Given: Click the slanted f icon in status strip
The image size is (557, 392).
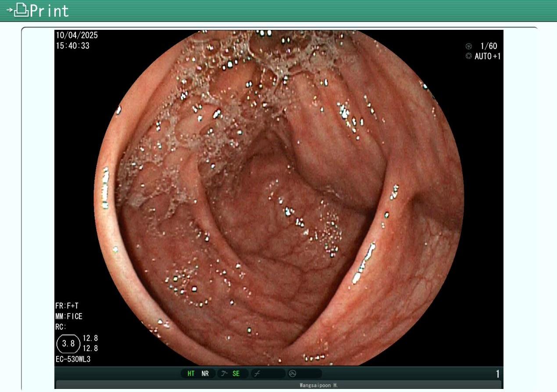Looking at the screenshot, I should coord(257,374).
